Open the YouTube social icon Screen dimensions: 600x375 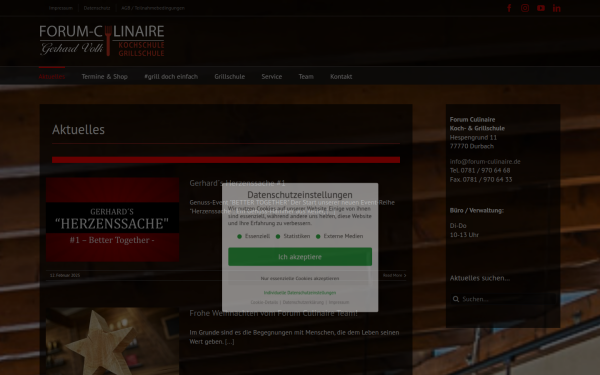point(541,8)
